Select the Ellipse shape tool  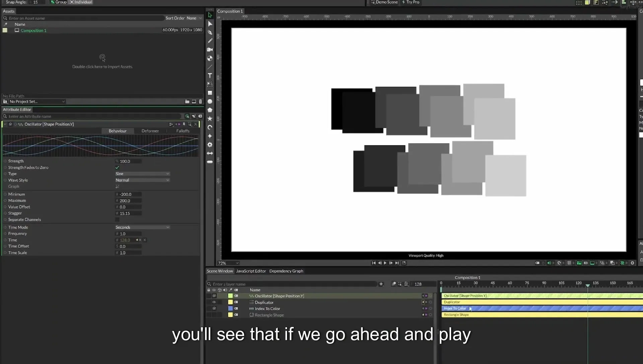(210, 101)
